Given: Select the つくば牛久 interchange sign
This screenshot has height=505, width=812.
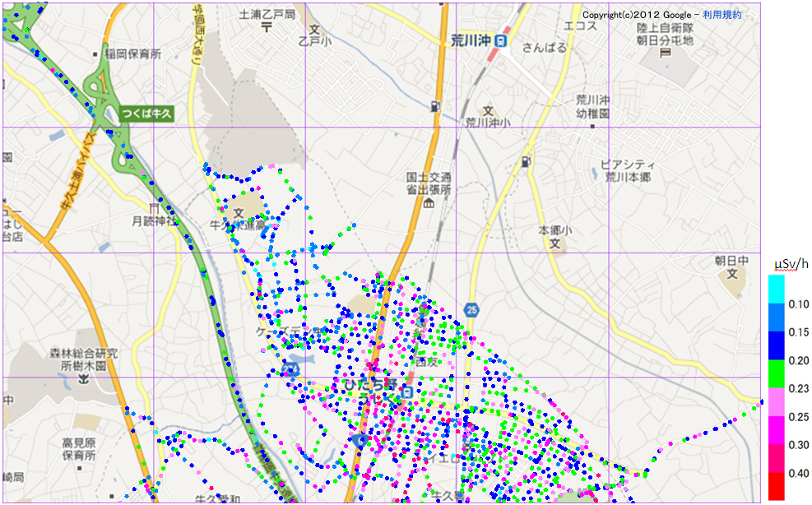Looking at the screenshot, I should 146,114.
